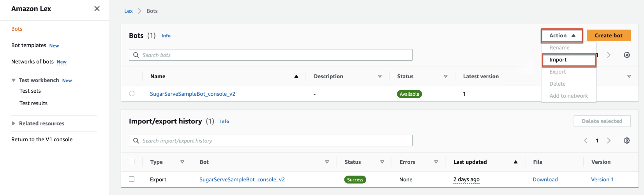Open Test sets under Test workbench

30,91
